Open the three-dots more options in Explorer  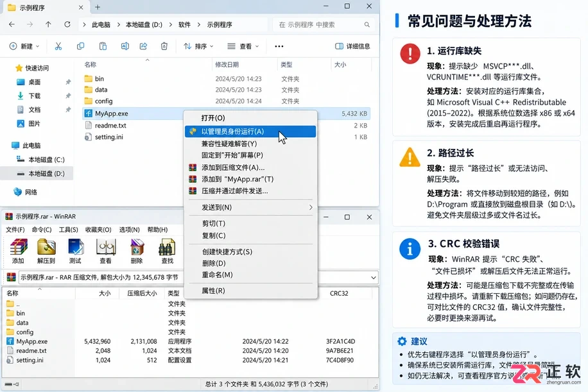click(x=279, y=46)
